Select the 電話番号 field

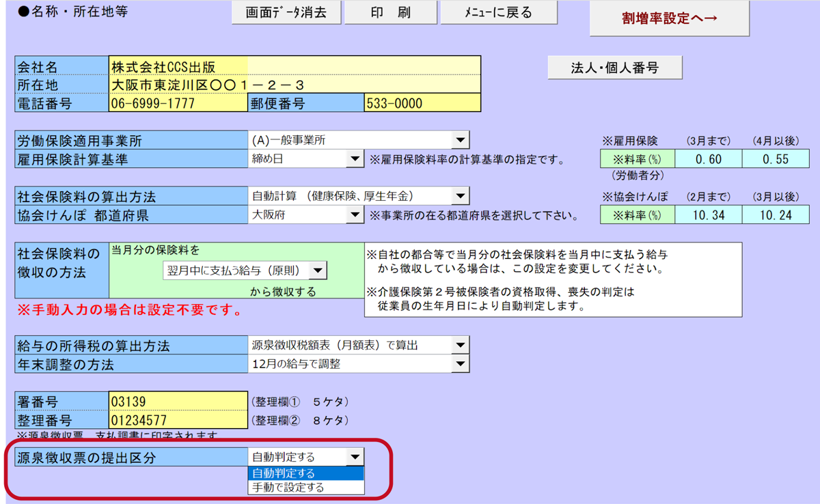(176, 104)
